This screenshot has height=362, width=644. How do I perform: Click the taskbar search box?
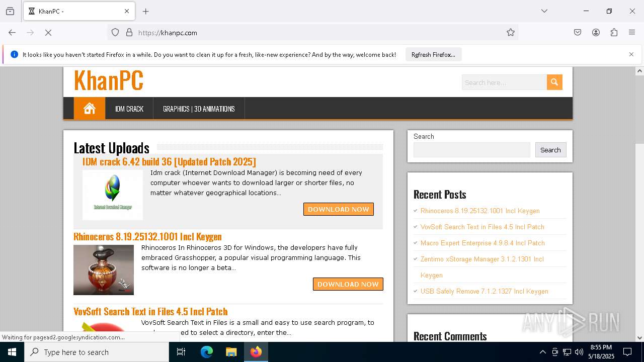(97, 352)
